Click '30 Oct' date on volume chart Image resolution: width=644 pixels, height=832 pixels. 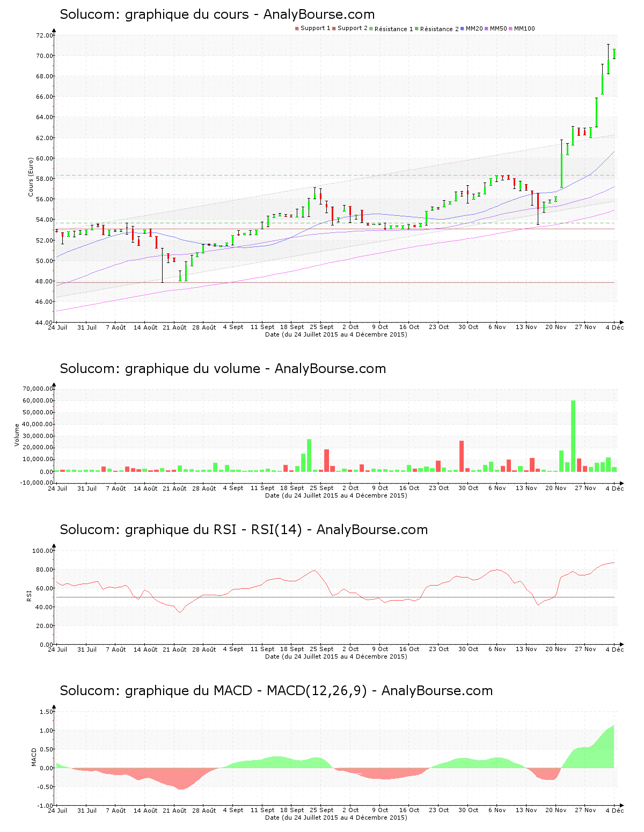[469, 488]
